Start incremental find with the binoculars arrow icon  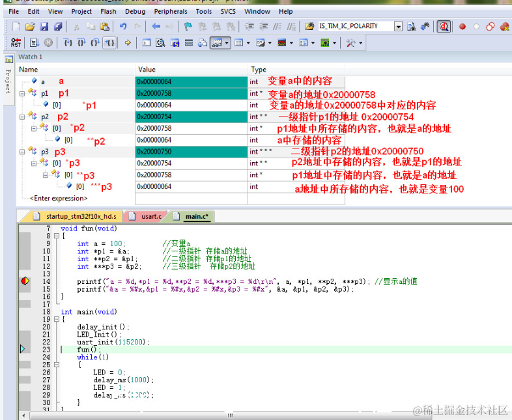pyautogui.click(x=425, y=27)
